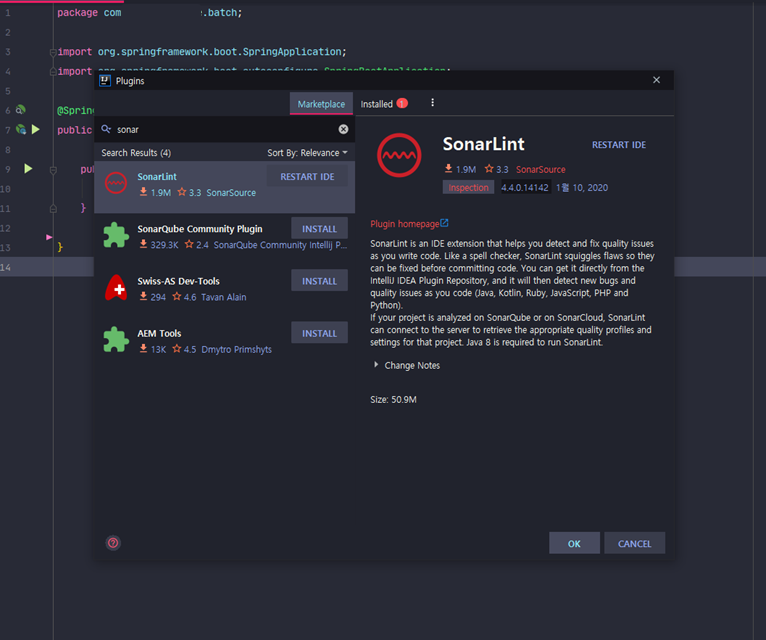Select the SonarLint result row

(x=225, y=187)
